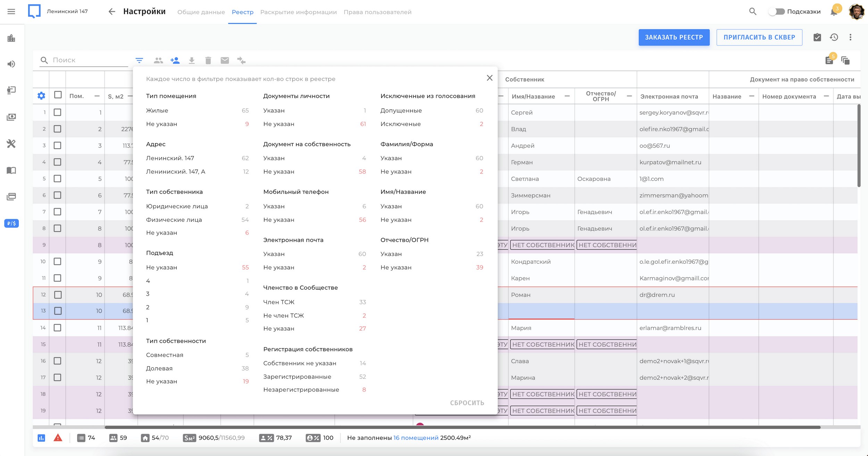The image size is (868, 456).
Task: Click the blue table settings gear icon
Action: (x=41, y=96)
